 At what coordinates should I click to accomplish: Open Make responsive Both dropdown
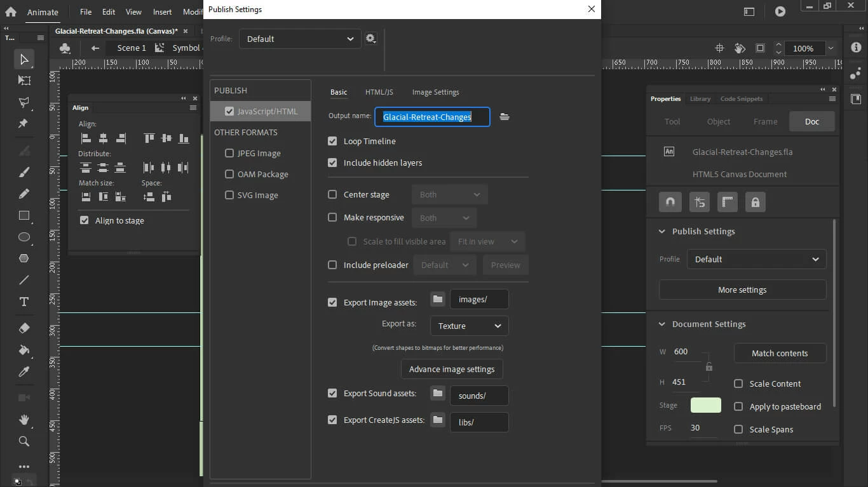tap(444, 218)
